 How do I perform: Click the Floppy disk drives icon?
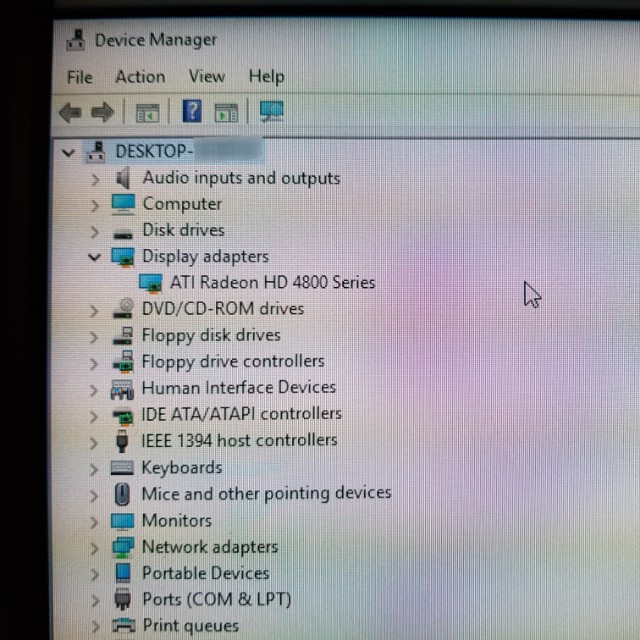(x=123, y=336)
